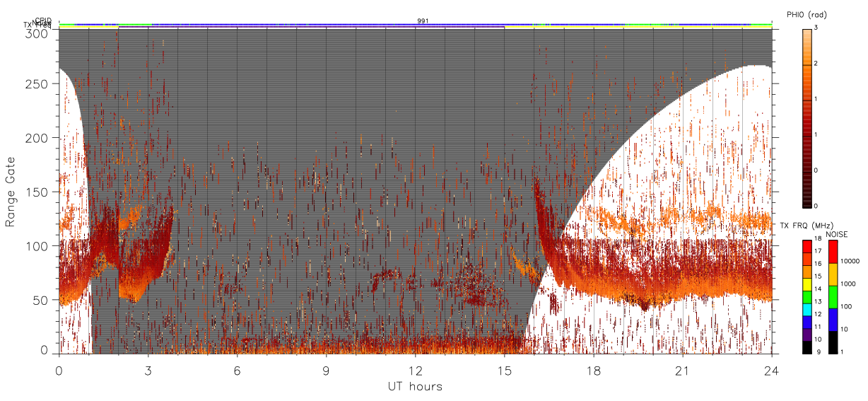Select the blue 11–12 MHz TX FRQ segment

point(807,320)
